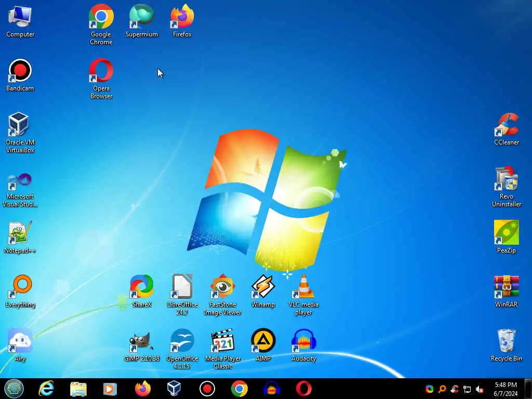Select the Notepad++ desktop shortcut
This screenshot has width=532, height=399.
(x=20, y=237)
